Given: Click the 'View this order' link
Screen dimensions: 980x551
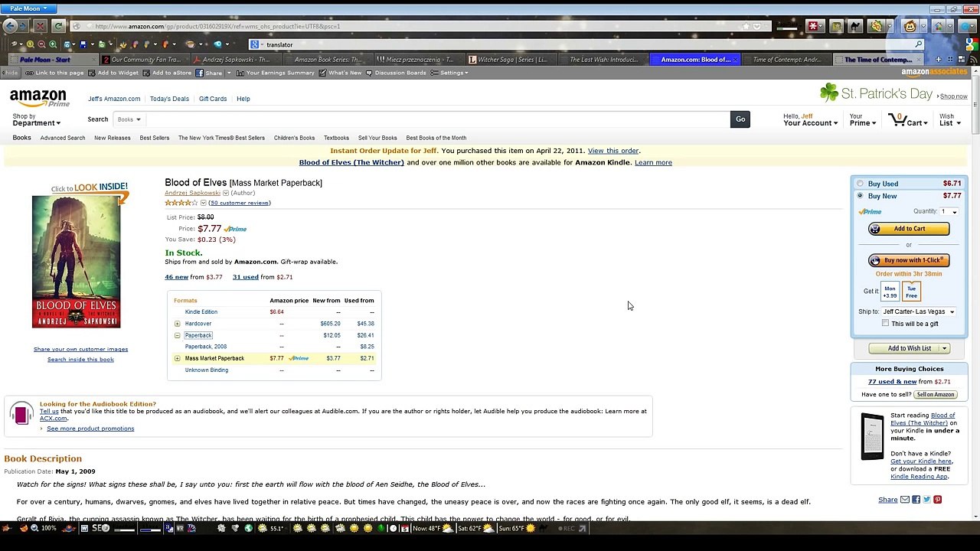Looking at the screenshot, I should (x=613, y=151).
